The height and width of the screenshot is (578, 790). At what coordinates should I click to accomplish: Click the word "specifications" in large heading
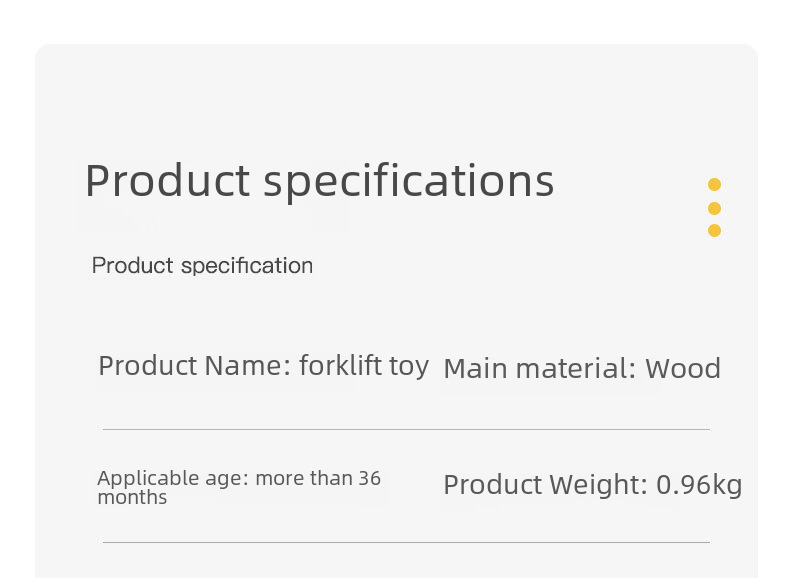click(409, 181)
